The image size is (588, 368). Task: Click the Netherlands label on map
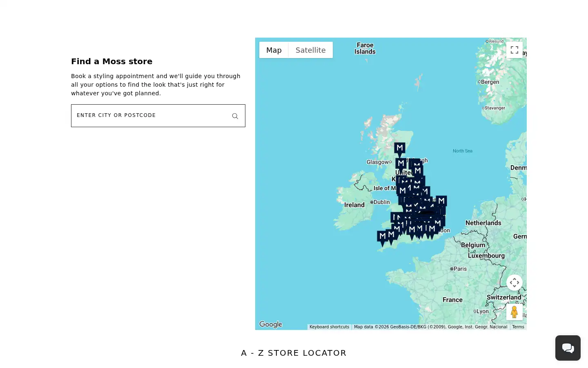coord(483,223)
